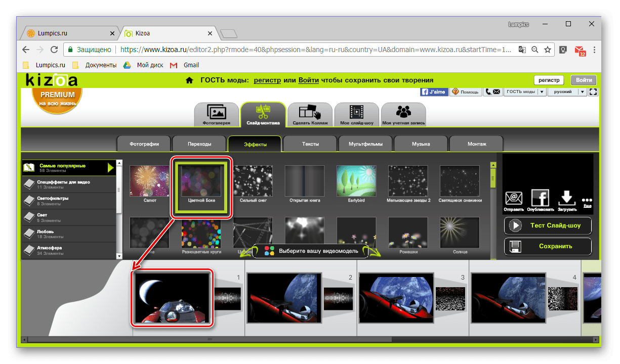Viewport: 620px width, 364px height.
Task: Switch to the Монтаж tab
Action: 476,144
